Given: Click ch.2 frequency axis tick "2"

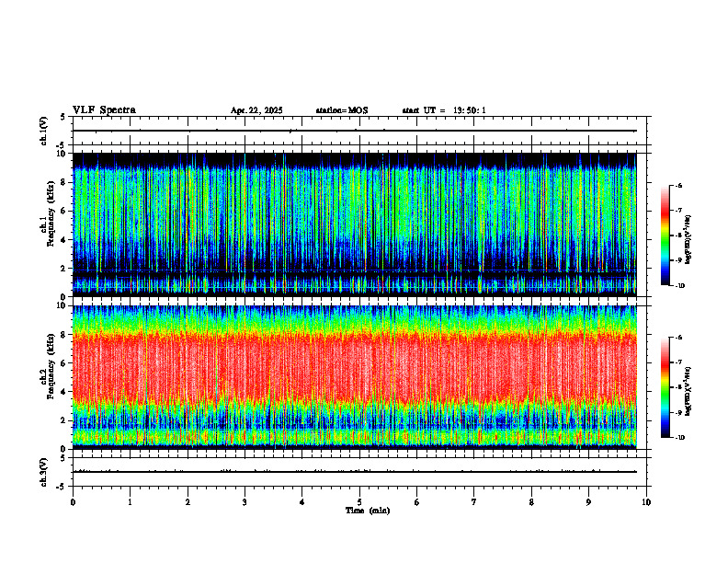Looking at the screenshot, I should (x=64, y=420).
